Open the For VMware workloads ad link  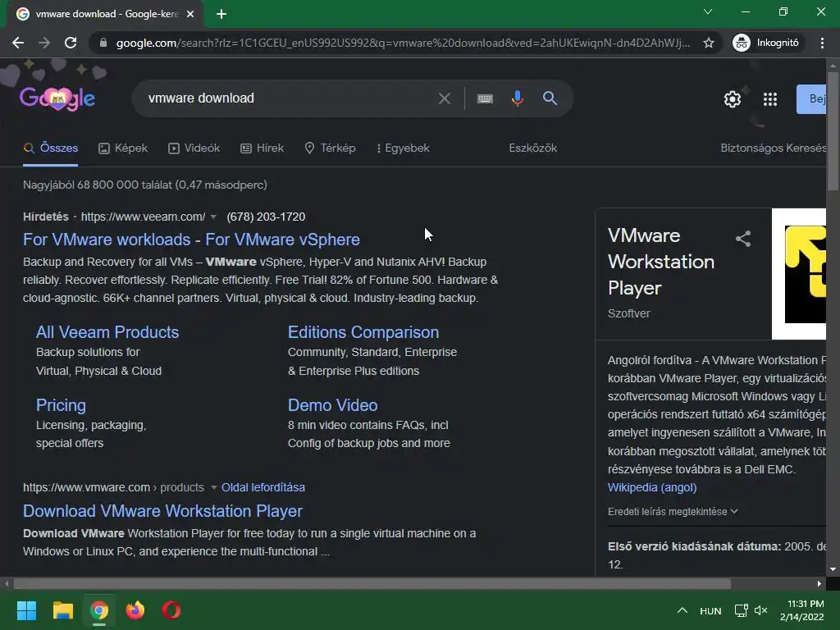point(191,240)
